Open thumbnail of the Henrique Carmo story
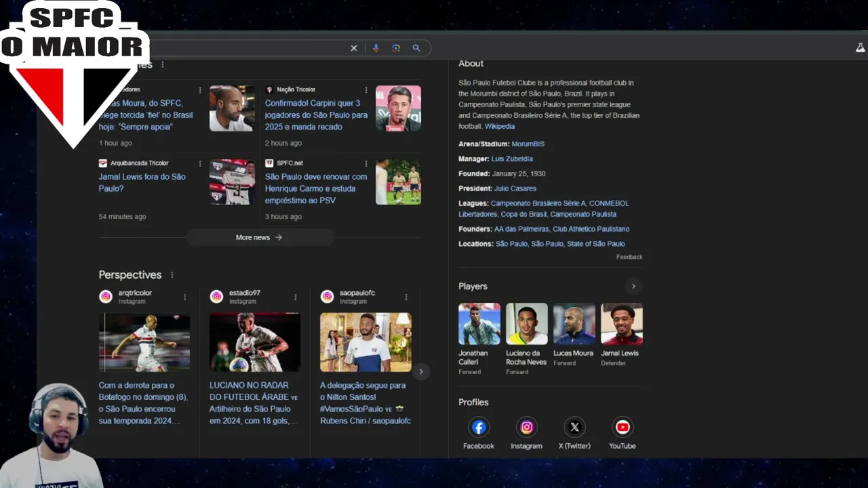The height and width of the screenshot is (488, 868). pos(398,182)
